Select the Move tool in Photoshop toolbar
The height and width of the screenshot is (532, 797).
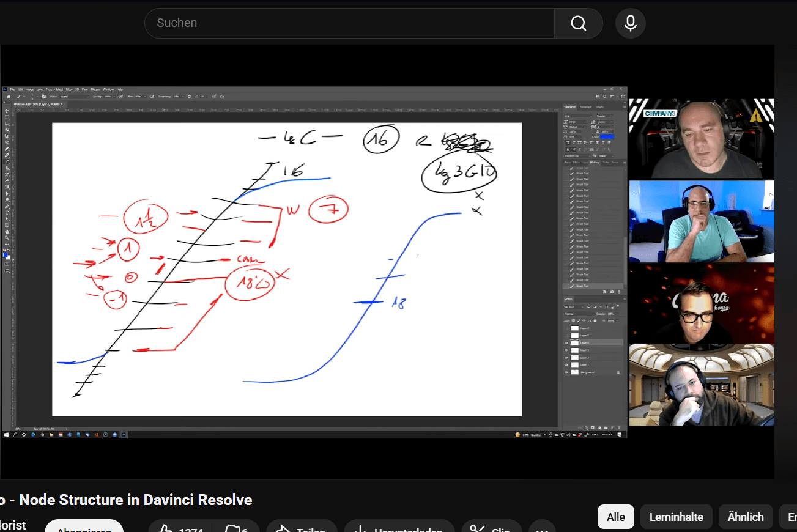[7, 111]
